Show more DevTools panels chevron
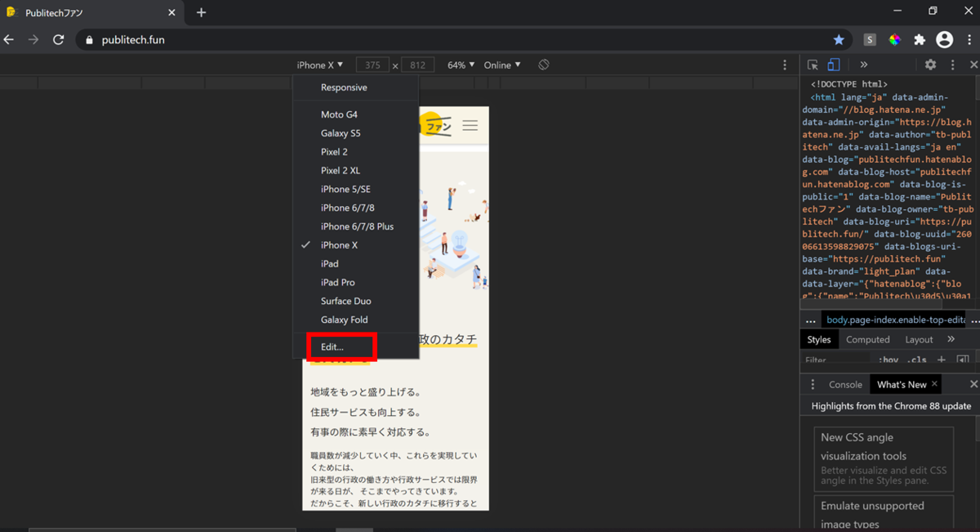Viewport: 980px width, 532px height. (x=863, y=65)
